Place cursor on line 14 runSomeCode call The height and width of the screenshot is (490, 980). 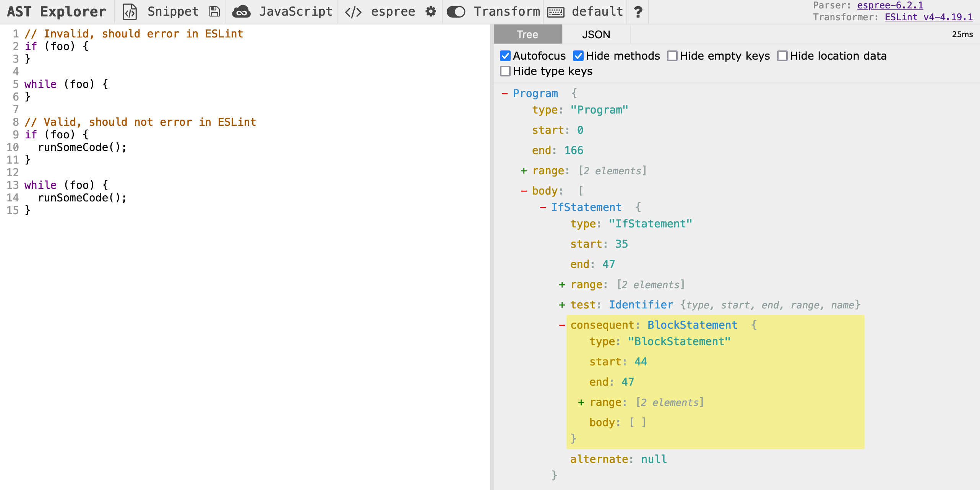82,198
